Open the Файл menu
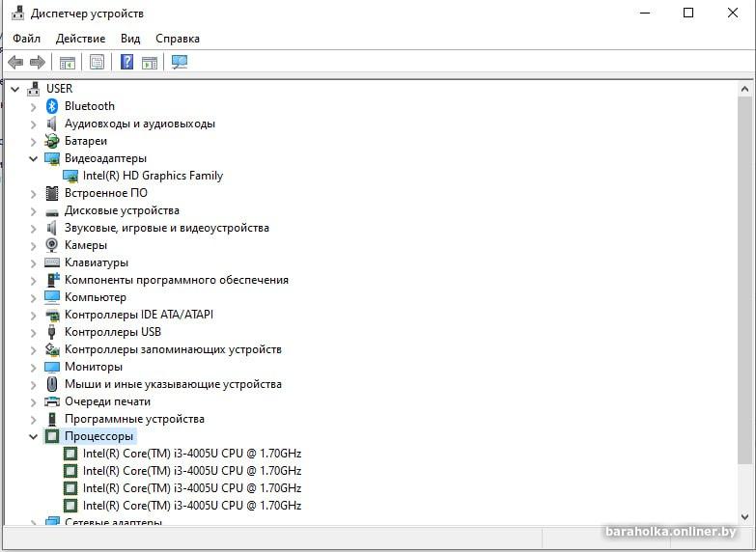756x552 pixels. 26,39
